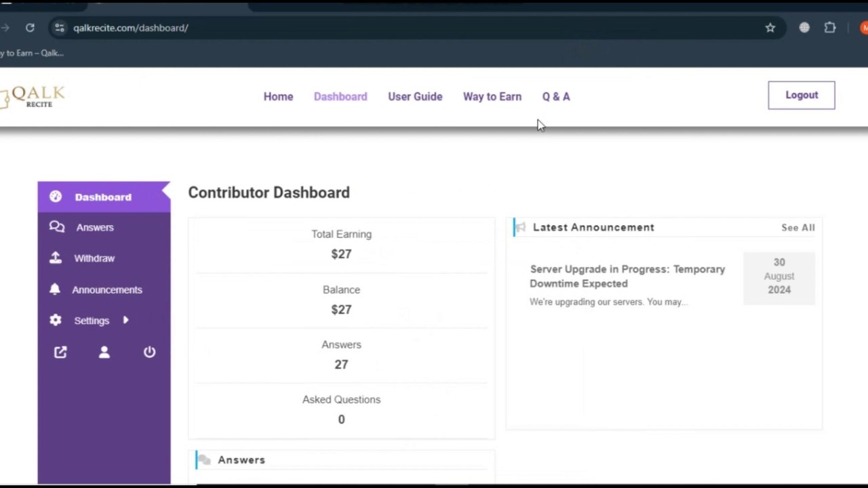Image resolution: width=868 pixels, height=488 pixels.
Task: Click the Answers count 27
Action: [x=341, y=365]
